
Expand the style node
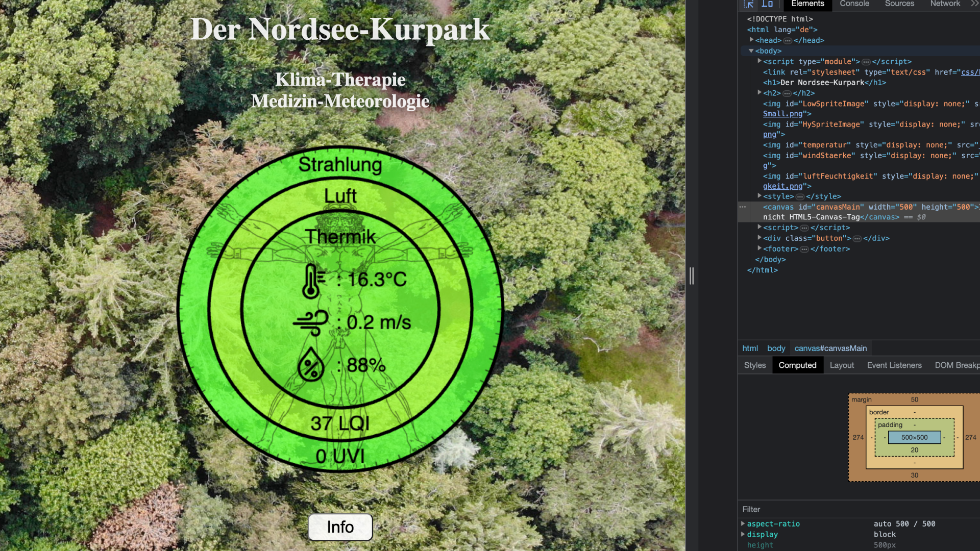[759, 196]
